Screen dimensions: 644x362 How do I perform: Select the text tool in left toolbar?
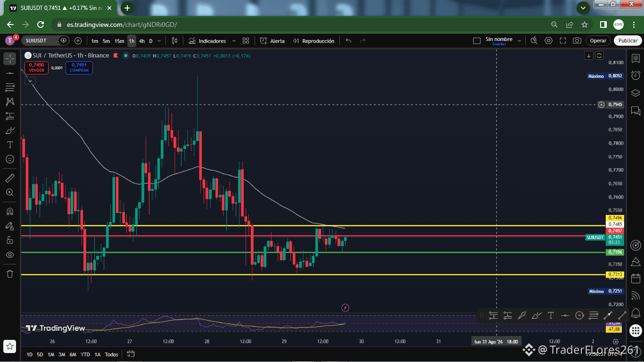pos(10,145)
